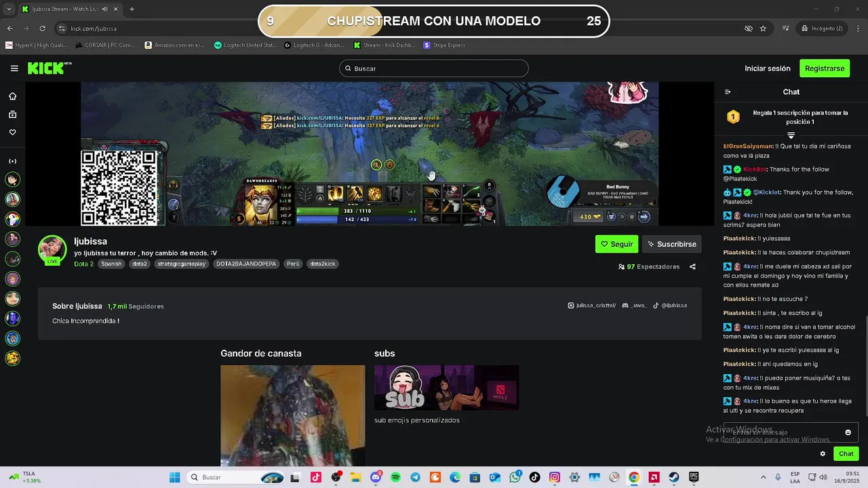This screenshot has height=488, width=868.
Task: Click the green Registrarse button
Action: pyautogui.click(x=825, y=68)
